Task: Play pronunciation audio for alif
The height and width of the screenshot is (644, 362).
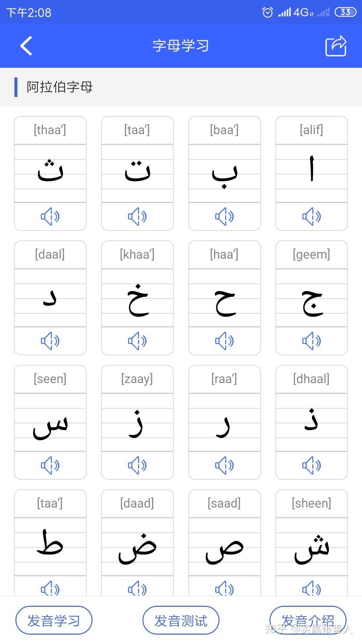Action: pyautogui.click(x=311, y=216)
